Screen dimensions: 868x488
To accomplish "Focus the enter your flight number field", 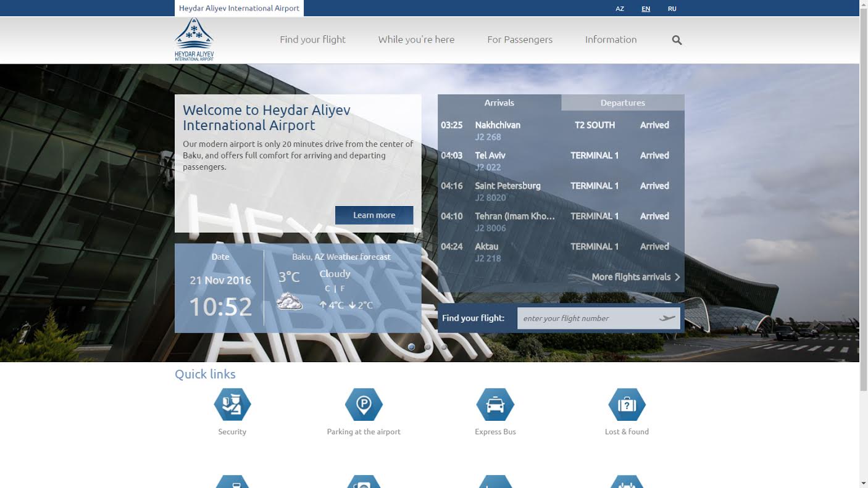I will pos(586,318).
